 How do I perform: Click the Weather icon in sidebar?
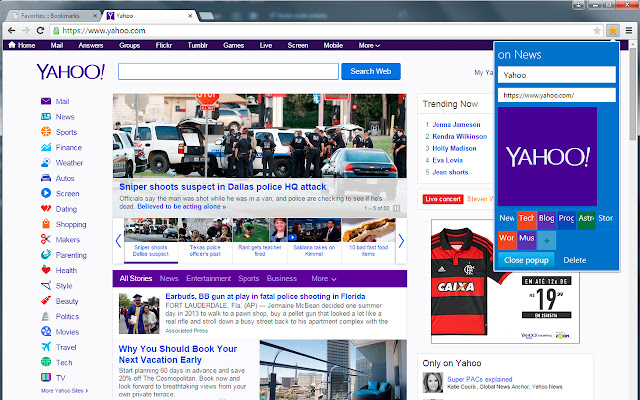pos(46,162)
